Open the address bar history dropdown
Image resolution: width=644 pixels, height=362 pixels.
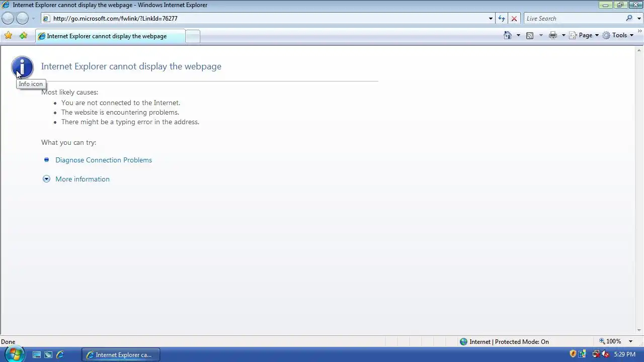[x=491, y=19]
